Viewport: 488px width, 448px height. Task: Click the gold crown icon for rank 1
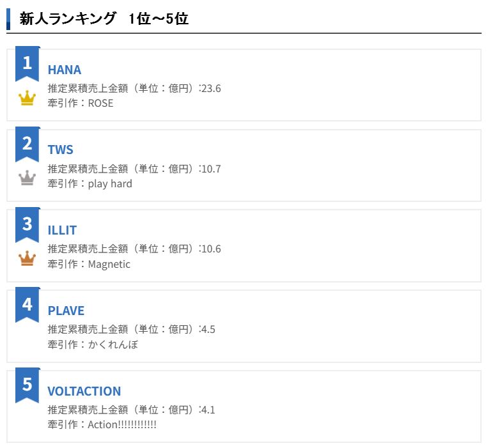point(27,98)
